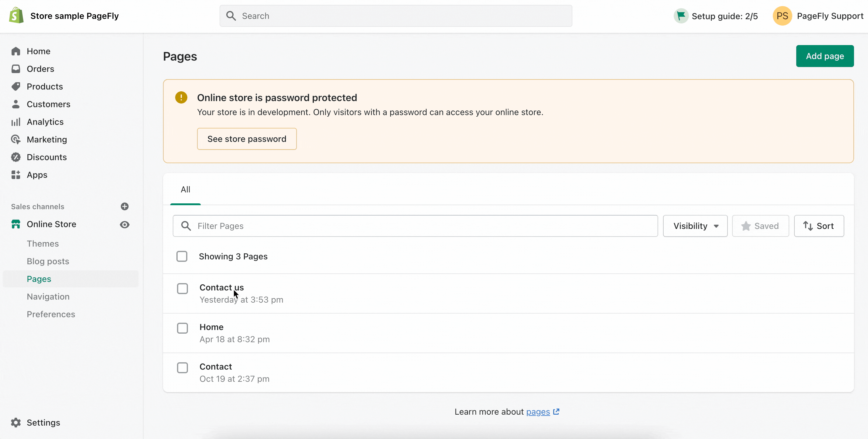868x439 pixels.
Task: Open the Contact us page
Action: (222, 287)
